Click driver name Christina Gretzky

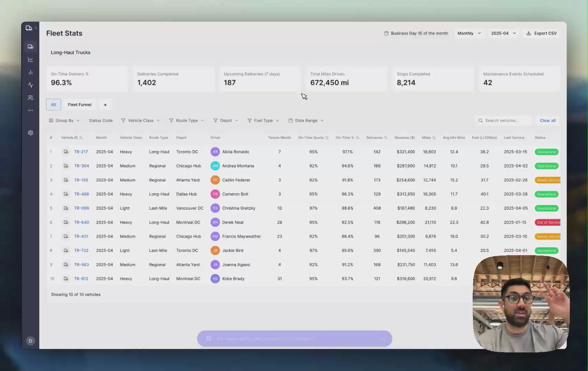(x=239, y=208)
